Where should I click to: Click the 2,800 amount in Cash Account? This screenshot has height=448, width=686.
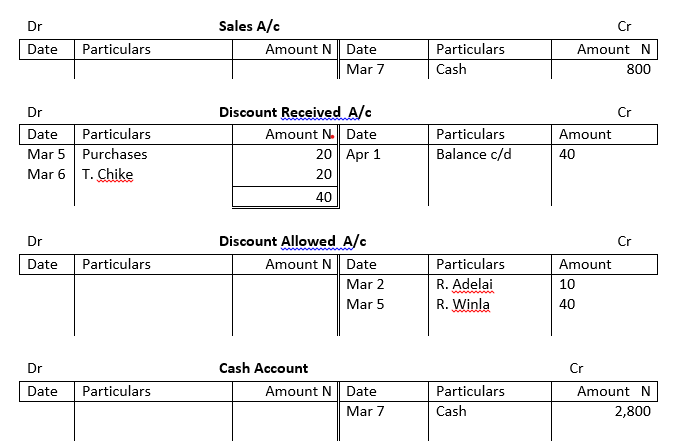631,411
